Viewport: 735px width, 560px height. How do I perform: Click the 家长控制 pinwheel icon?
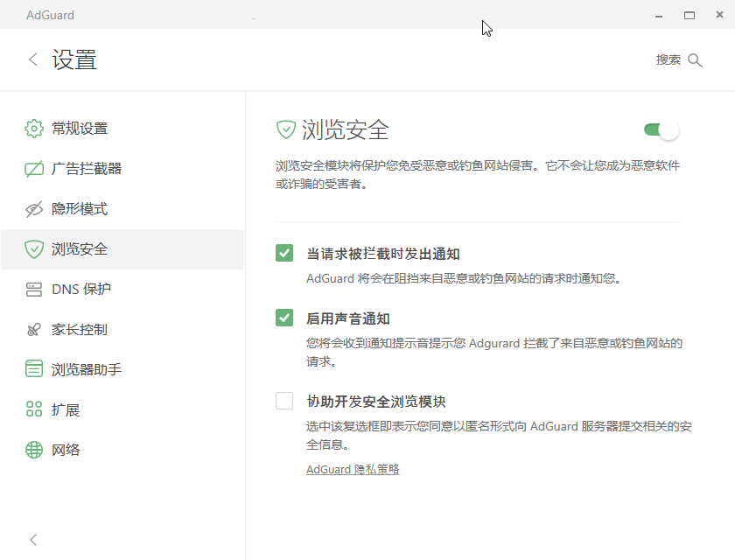[x=34, y=330]
